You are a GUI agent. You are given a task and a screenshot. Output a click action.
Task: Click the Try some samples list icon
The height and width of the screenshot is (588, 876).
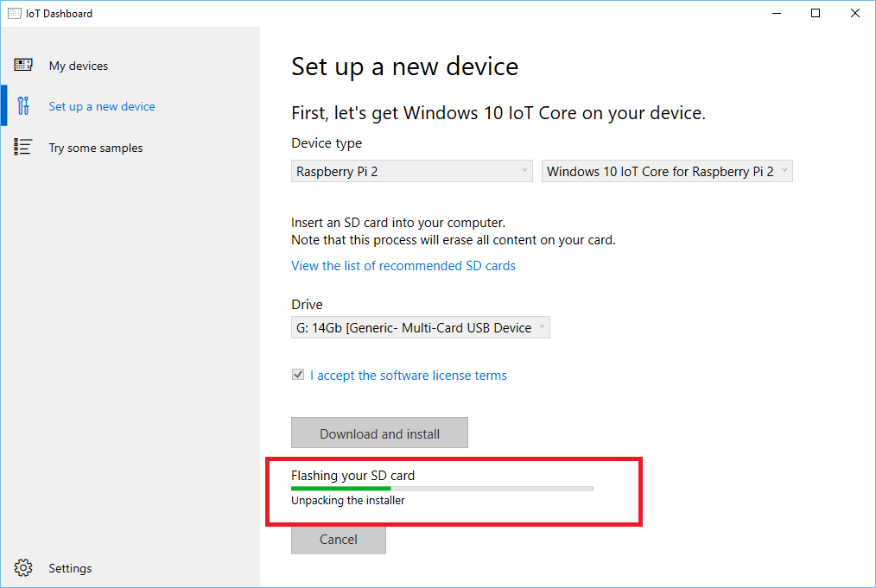[23, 147]
